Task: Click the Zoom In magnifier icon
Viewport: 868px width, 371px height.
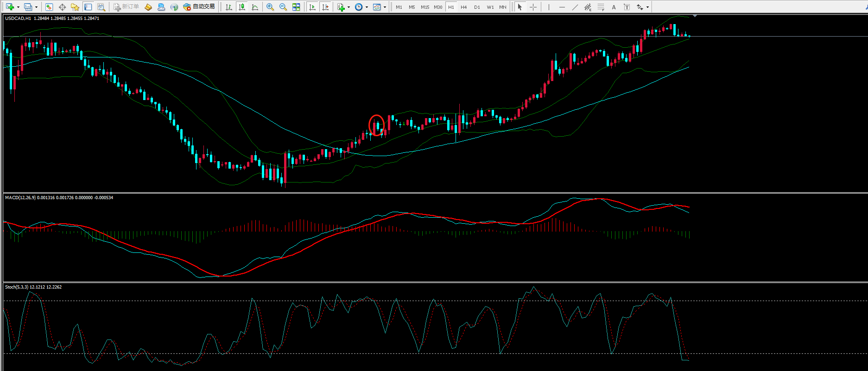Action: click(270, 7)
